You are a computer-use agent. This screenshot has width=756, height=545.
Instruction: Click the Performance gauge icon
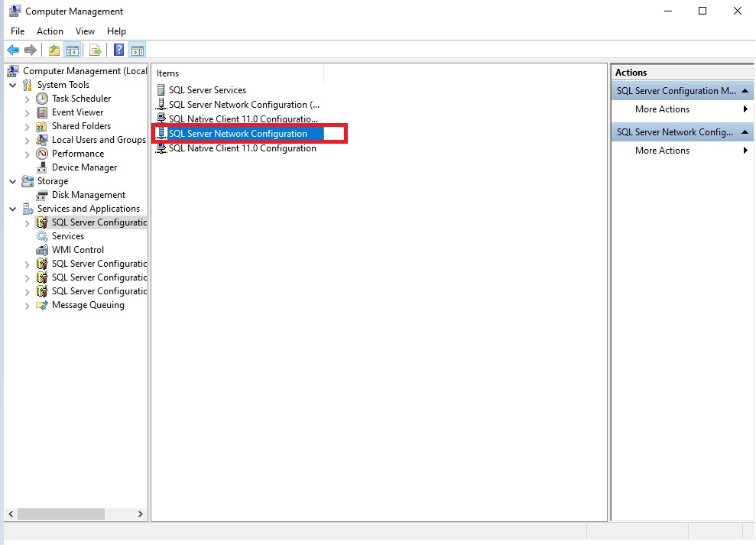pyautogui.click(x=43, y=154)
